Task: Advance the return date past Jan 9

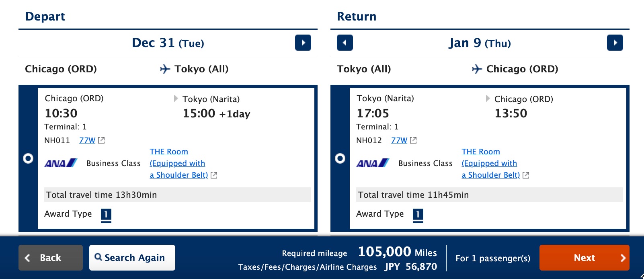Action: (615, 43)
